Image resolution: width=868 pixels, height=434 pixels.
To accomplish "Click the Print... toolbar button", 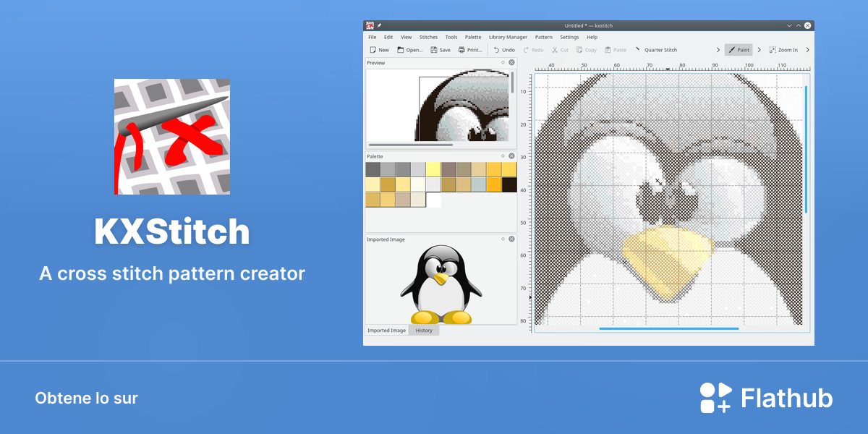I will pyautogui.click(x=470, y=50).
